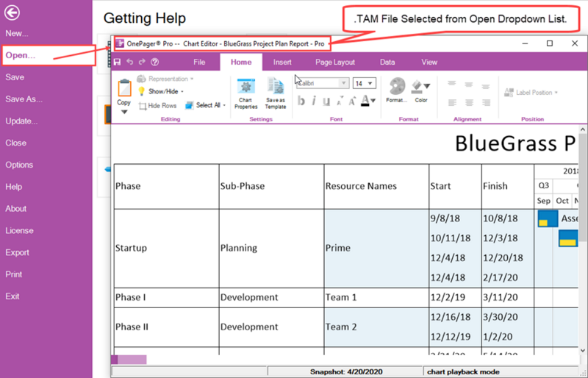Click the top-center alignment icon
Viewport: 588px width, 378px height.
coord(469,85)
